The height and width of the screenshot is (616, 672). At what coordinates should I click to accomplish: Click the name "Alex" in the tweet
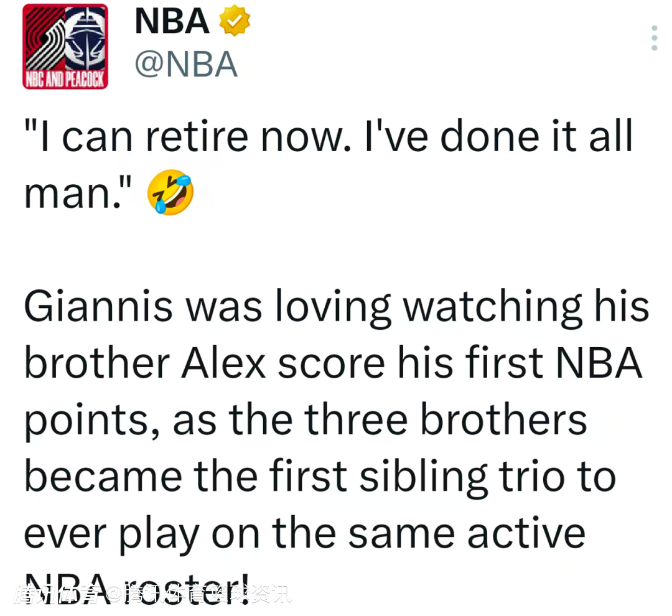223,364
